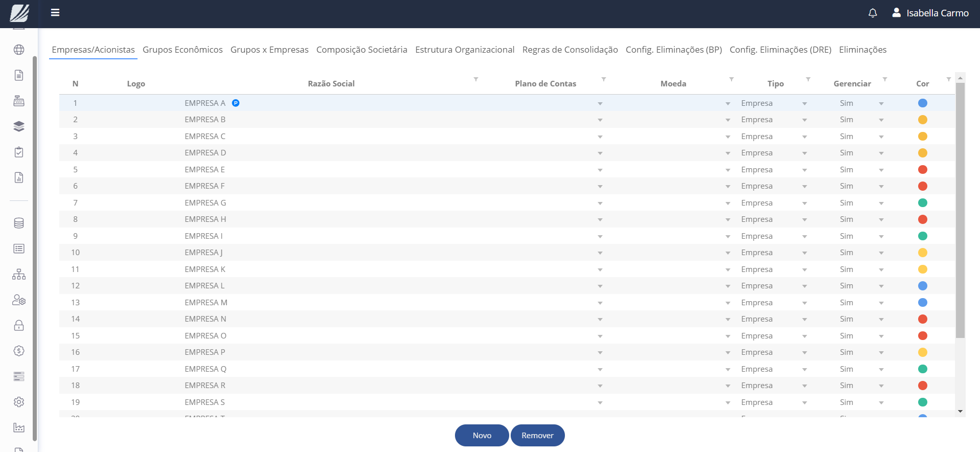Filter the Tipo column
Screen dimensions: 980x452
tap(808, 79)
